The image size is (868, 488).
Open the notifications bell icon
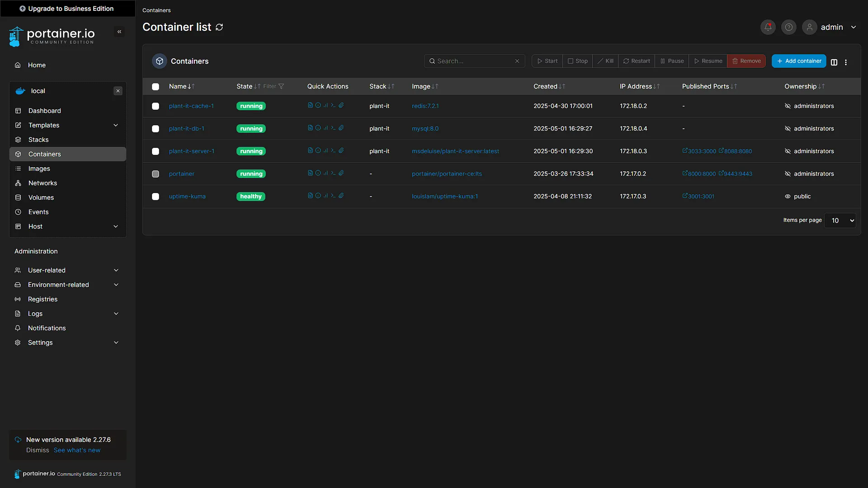(768, 27)
